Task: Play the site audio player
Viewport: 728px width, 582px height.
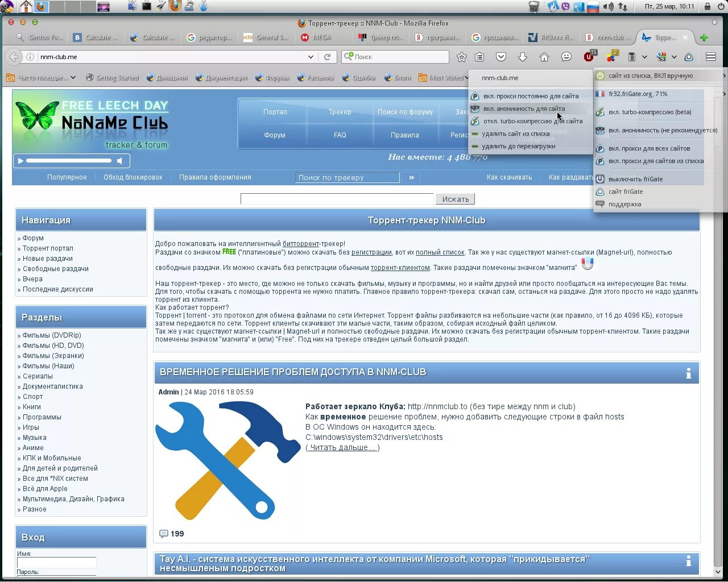Action: coord(20,161)
